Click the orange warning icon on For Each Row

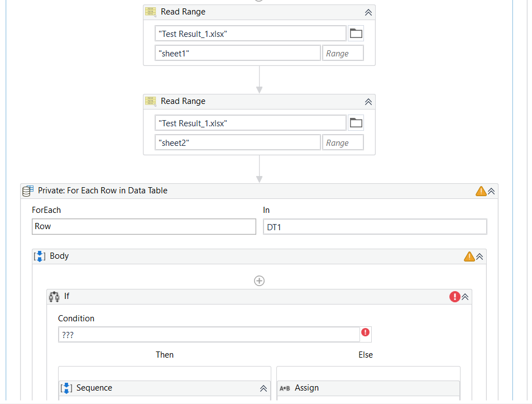click(481, 191)
